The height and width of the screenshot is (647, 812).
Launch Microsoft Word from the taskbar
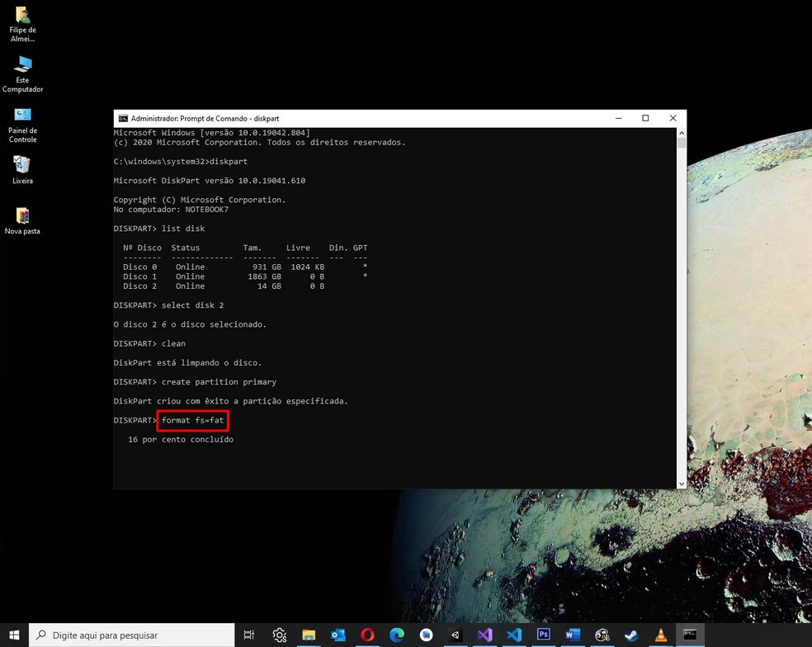tap(573, 635)
